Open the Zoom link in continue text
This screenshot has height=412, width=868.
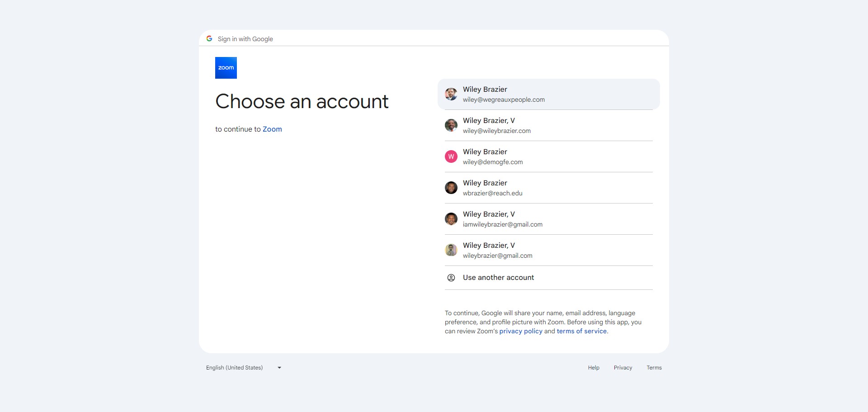(272, 129)
